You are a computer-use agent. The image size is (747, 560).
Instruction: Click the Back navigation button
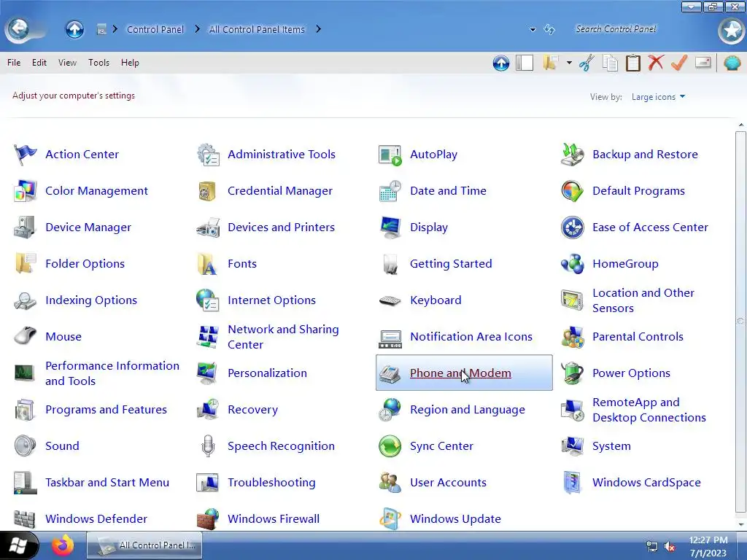point(18,29)
